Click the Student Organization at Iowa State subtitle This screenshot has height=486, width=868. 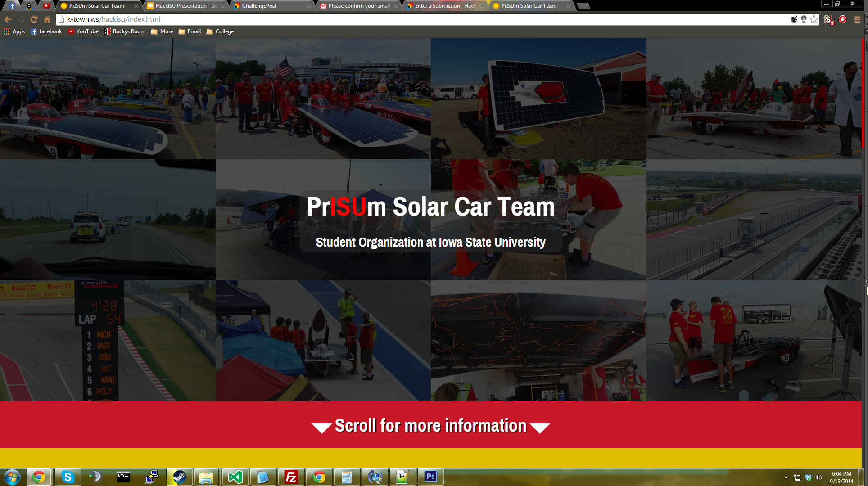click(x=431, y=243)
